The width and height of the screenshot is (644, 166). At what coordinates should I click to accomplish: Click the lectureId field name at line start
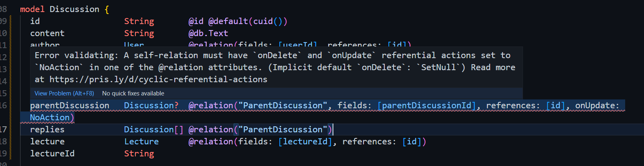pyautogui.click(x=52, y=154)
